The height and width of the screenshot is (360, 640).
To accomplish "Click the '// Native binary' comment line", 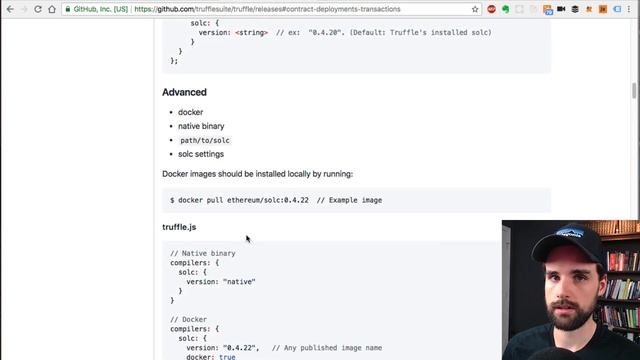I will (x=203, y=253).
